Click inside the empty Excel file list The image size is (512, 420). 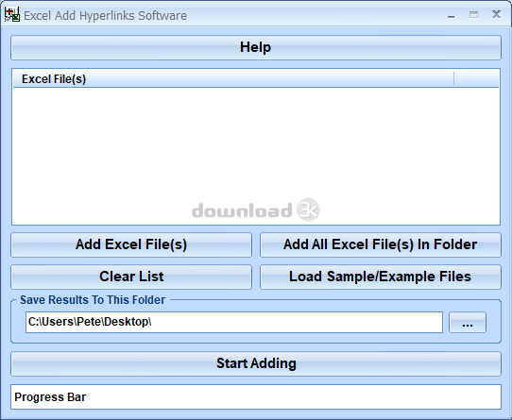pos(256,156)
